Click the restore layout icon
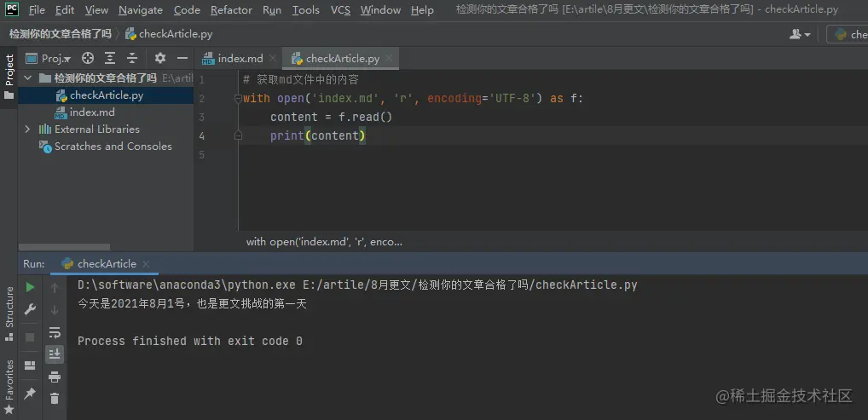 [x=31, y=365]
